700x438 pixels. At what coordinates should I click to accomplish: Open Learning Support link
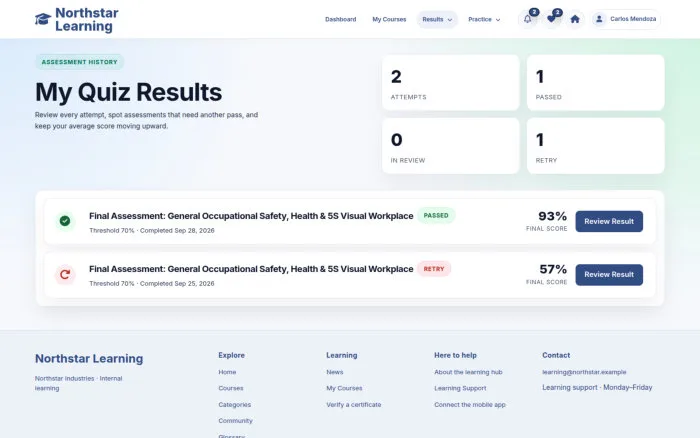point(460,388)
